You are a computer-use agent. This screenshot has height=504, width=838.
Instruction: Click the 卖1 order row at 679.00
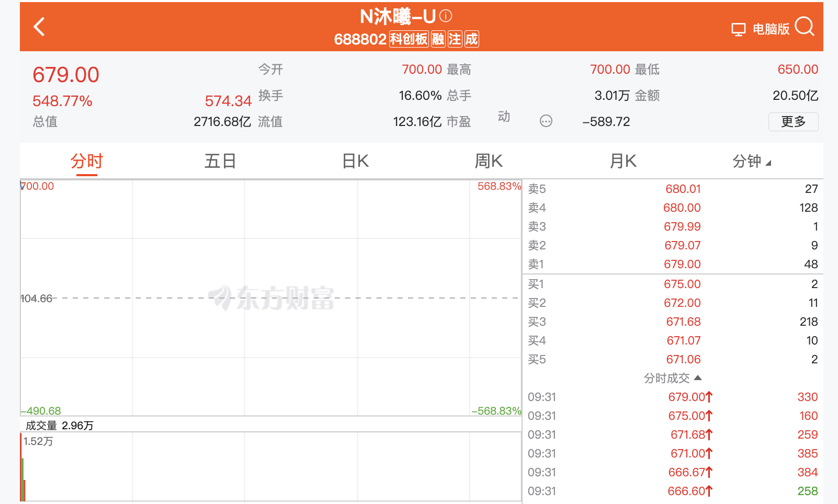(672, 264)
